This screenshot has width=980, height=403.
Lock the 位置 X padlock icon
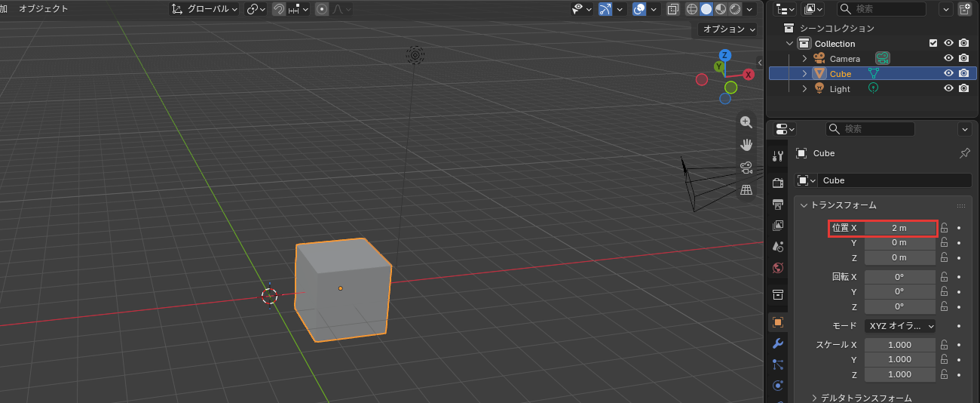click(944, 228)
